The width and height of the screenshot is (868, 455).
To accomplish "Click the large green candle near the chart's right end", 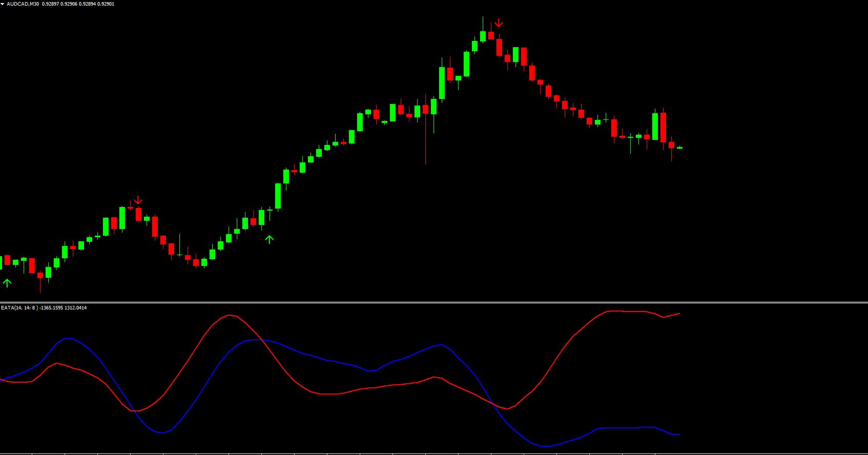I will [655, 127].
